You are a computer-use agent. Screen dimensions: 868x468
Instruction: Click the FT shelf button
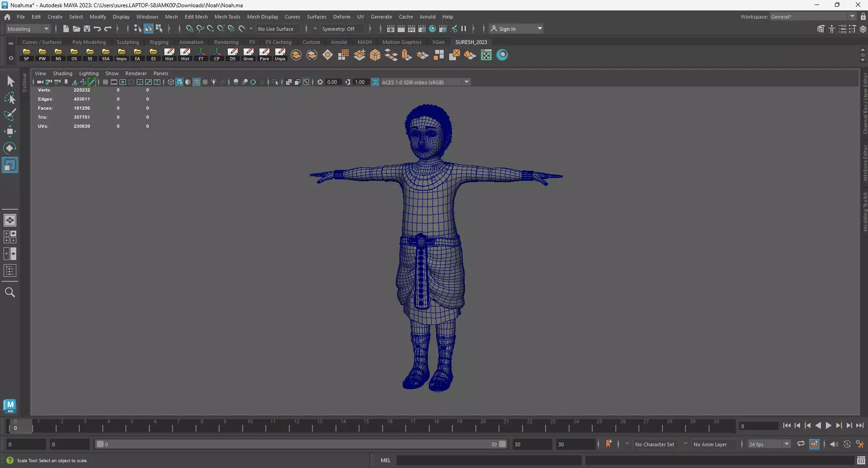pyautogui.click(x=201, y=55)
